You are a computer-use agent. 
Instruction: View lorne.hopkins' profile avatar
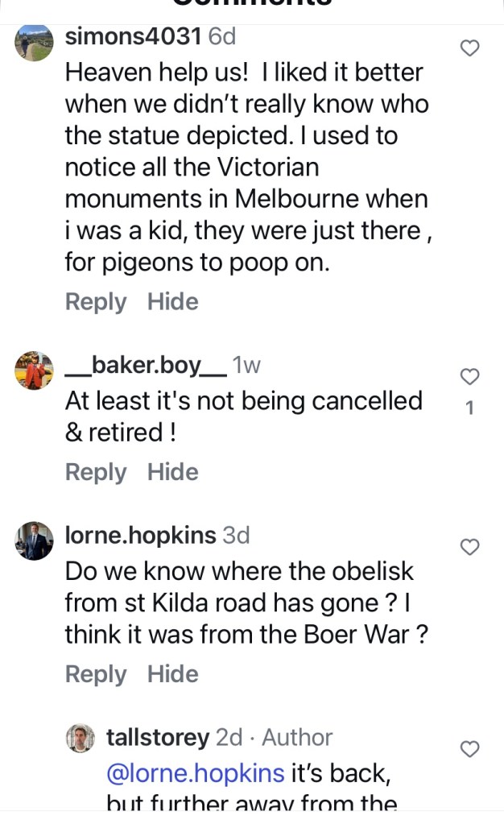(34, 540)
